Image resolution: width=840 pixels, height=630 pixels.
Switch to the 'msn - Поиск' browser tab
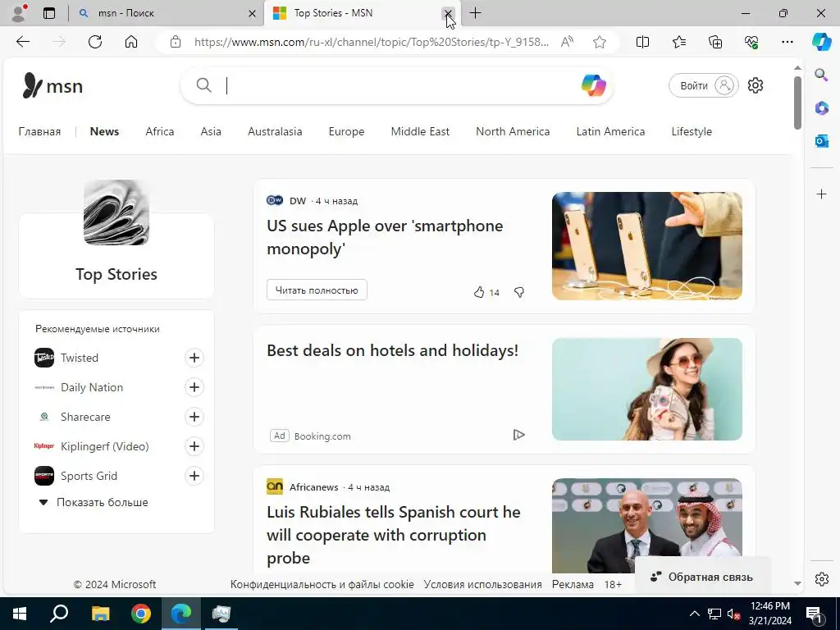click(x=166, y=13)
